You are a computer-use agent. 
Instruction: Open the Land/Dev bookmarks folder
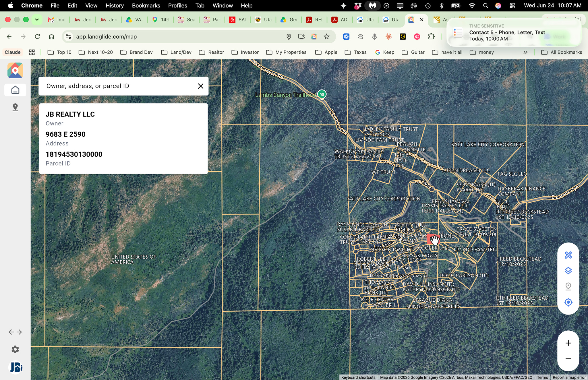coord(176,52)
